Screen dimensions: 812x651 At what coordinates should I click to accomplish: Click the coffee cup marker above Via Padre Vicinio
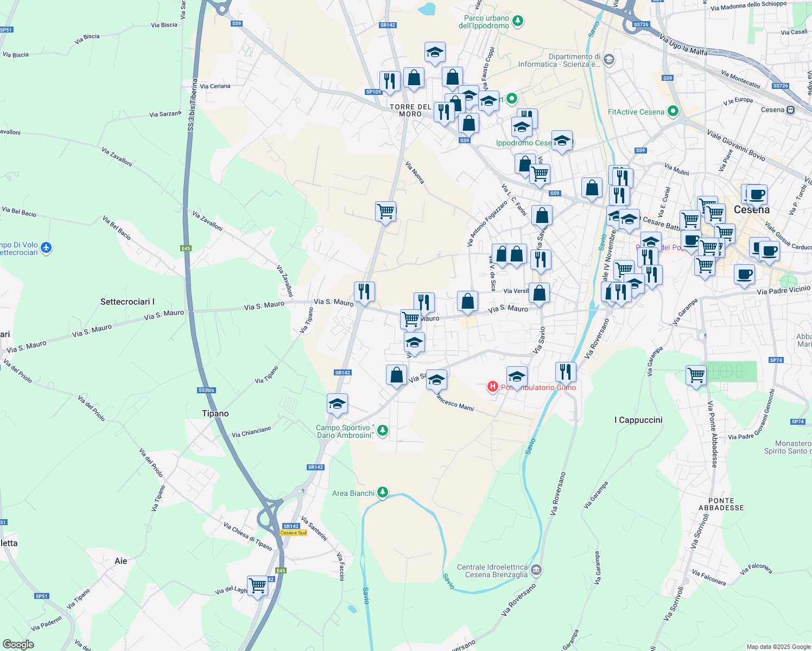[744, 274]
